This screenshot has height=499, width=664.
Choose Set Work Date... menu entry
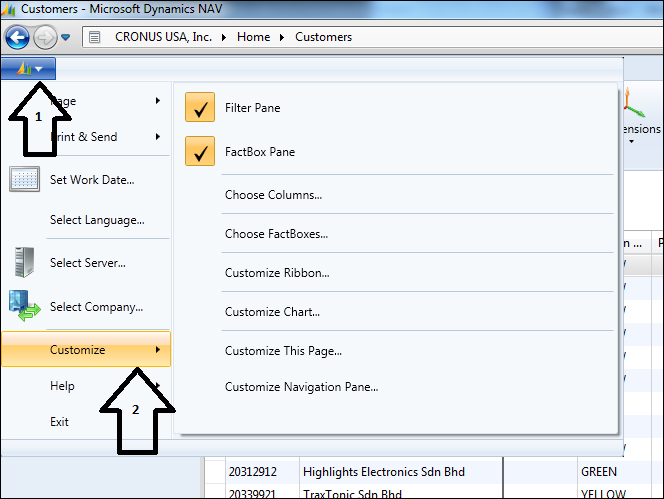click(x=86, y=180)
